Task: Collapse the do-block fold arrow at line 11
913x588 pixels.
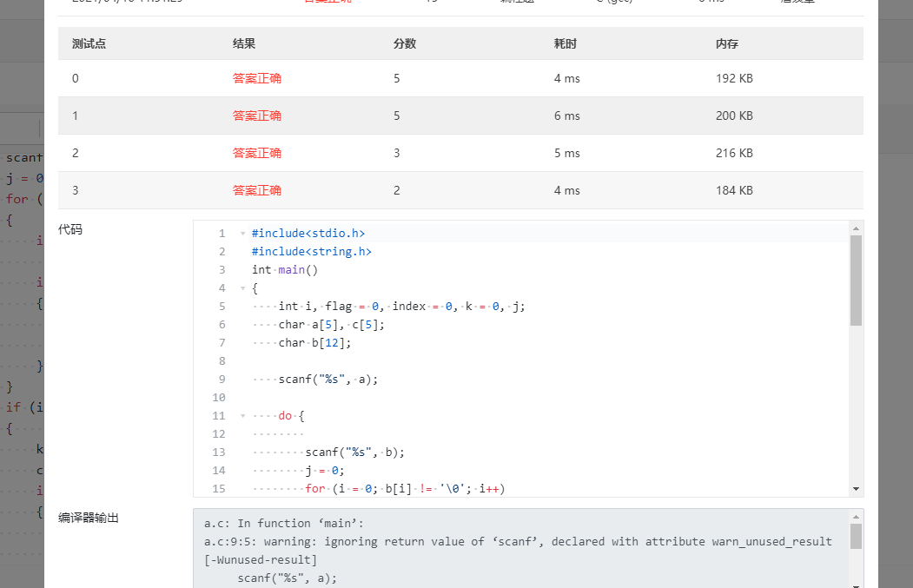Action: point(243,416)
